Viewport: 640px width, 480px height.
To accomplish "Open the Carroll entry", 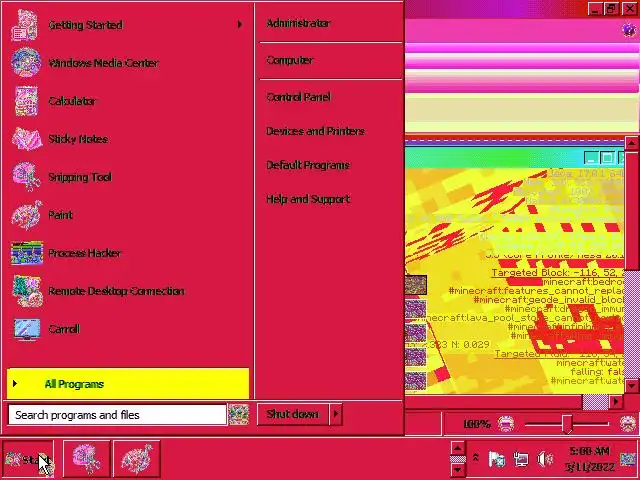I will [x=127, y=329].
